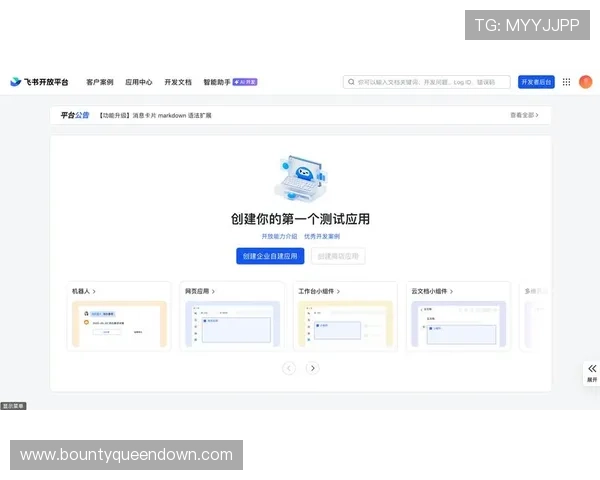The height and width of the screenshot is (480, 600).
Task: Open the 平台公告 announcement about markdown 语法扩展
Action: pyautogui.click(x=155, y=115)
